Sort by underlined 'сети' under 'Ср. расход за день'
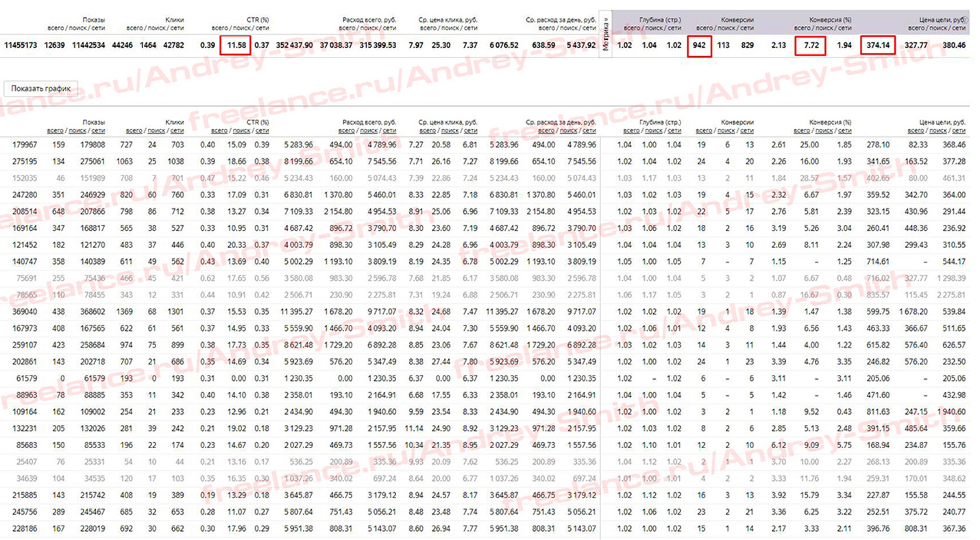The width and height of the screenshot is (980, 540). coord(589,130)
